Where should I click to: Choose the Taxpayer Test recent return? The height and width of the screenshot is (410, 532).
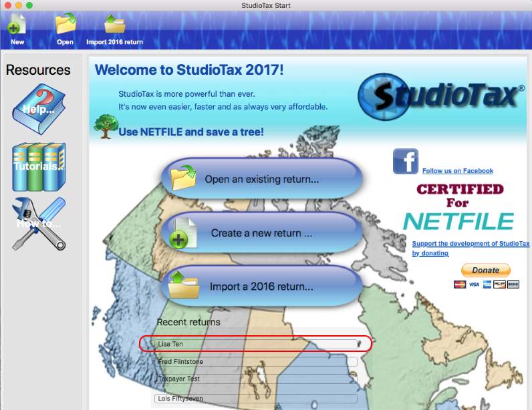coord(255,379)
